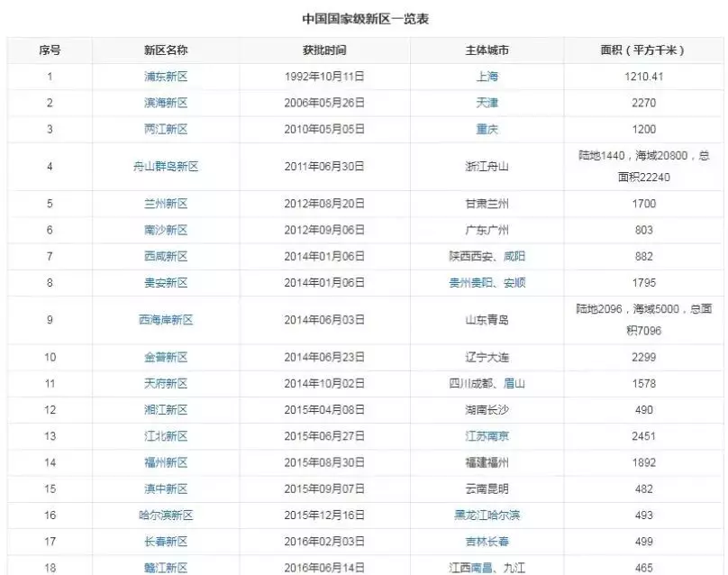Select the city cell 广东广州
This screenshot has height=575, width=728.
tap(487, 231)
